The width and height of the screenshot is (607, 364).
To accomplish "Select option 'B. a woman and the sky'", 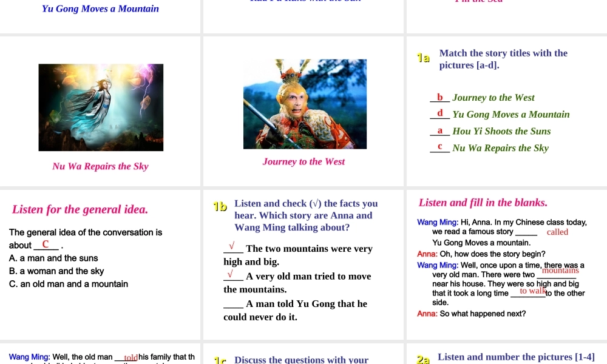I will 56,271.
